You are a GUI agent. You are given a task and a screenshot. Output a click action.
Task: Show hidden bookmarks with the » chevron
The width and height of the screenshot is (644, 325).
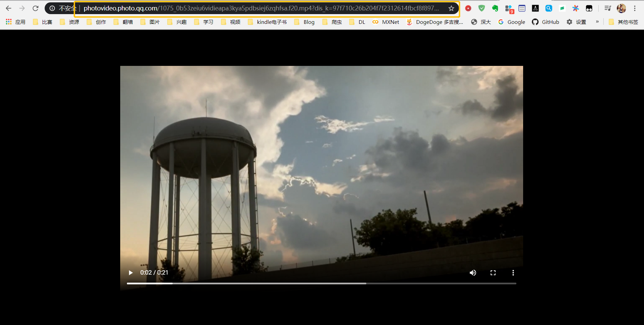point(597,22)
